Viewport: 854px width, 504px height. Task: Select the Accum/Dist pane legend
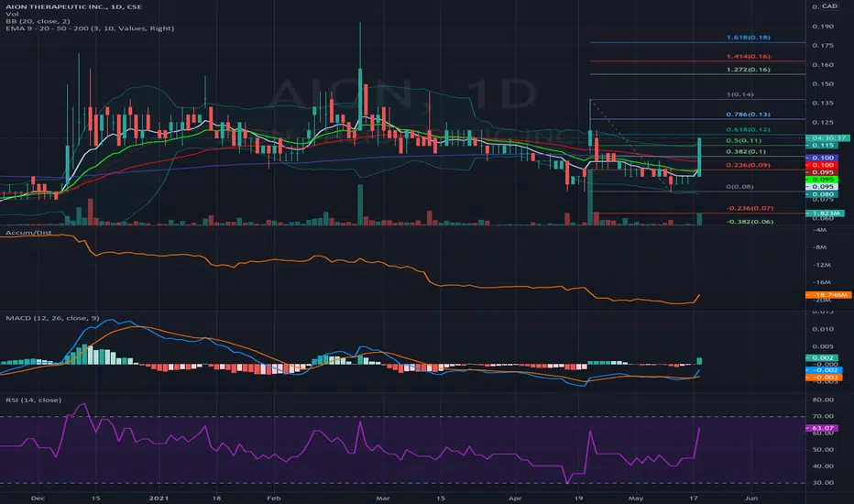(28, 233)
